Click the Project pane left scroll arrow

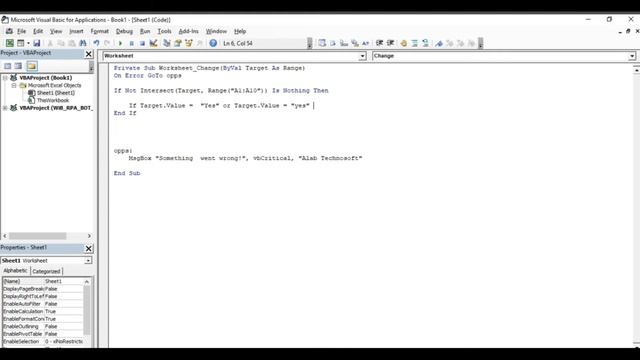[4, 236]
